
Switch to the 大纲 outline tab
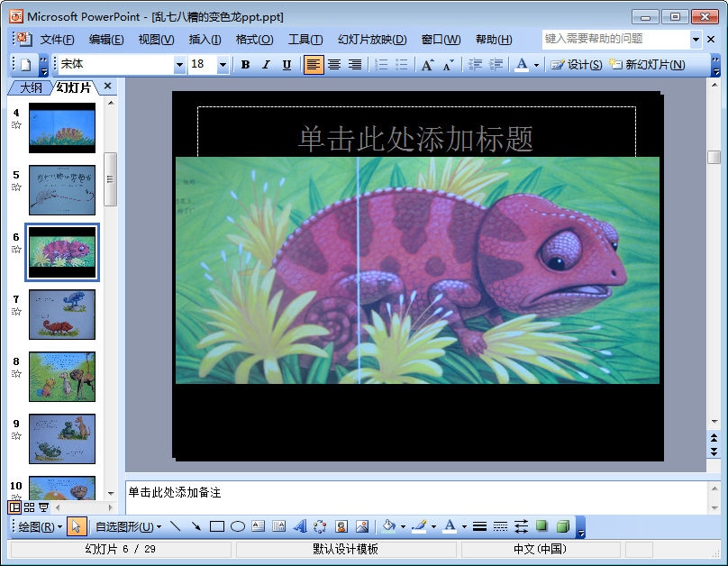(31, 87)
